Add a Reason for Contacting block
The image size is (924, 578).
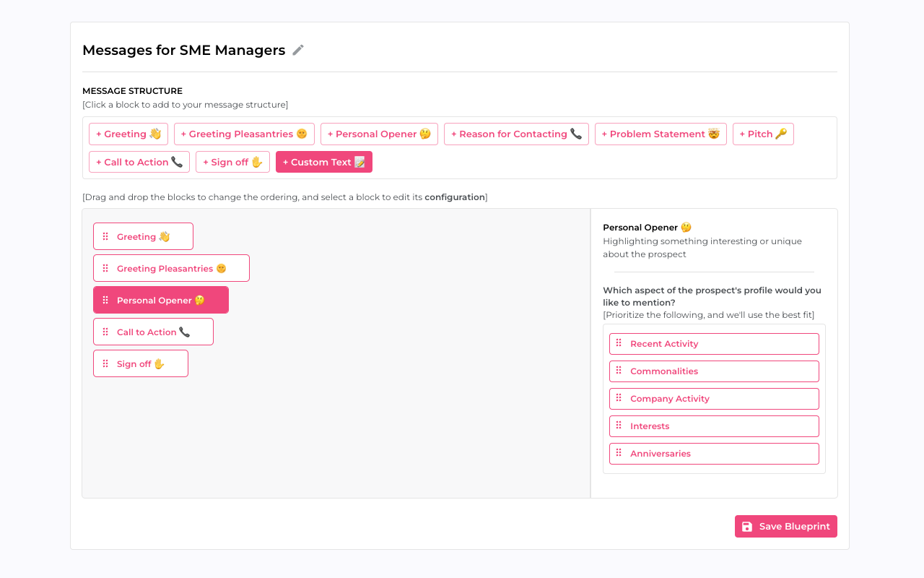[516, 134]
